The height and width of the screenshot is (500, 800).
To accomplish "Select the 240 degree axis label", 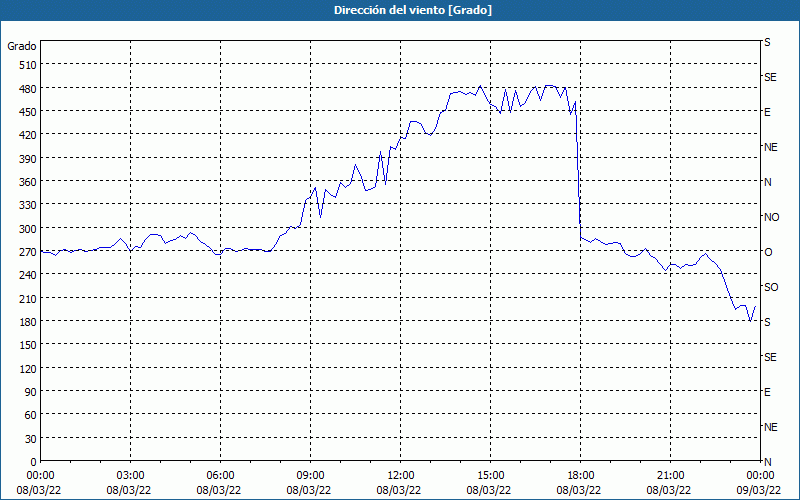I will coord(28,275).
